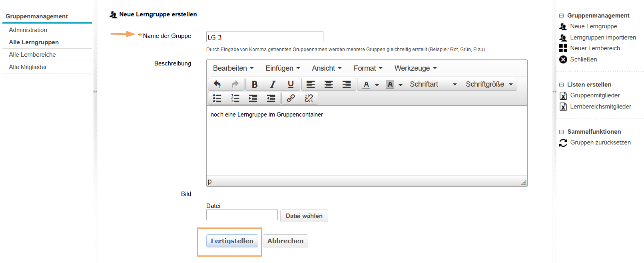
Task: Toggle italic formatting
Action: (x=273, y=84)
